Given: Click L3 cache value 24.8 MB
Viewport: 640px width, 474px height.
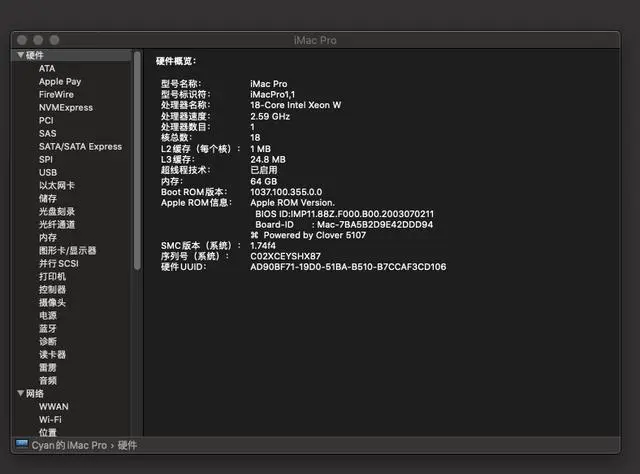Looking at the screenshot, I should (268, 160).
